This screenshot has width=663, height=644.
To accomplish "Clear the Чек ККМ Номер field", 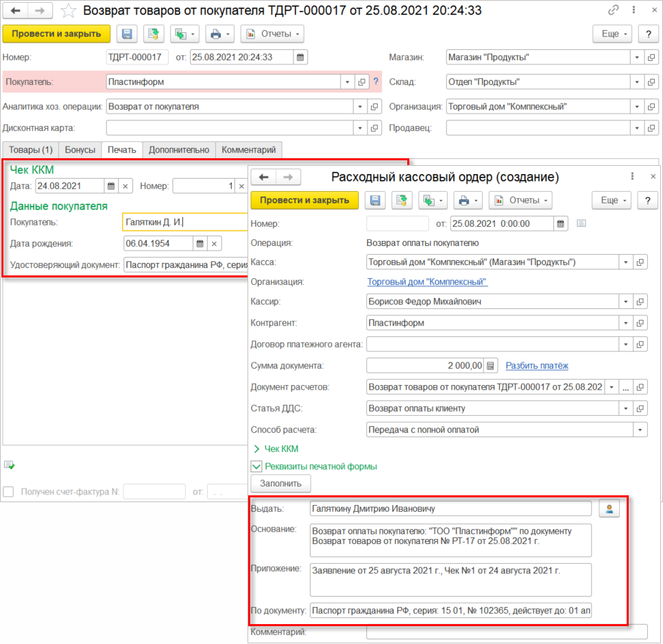I will [x=241, y=186].
